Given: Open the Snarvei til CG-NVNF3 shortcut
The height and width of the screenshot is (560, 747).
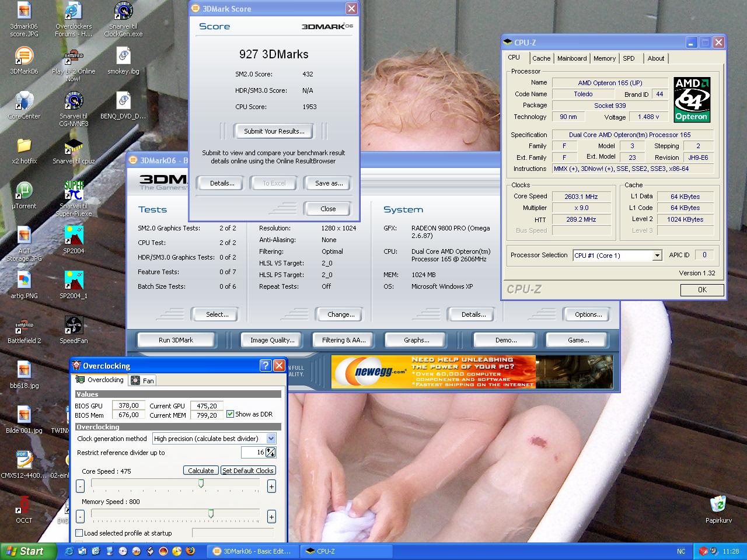Looking at the screenshot, I should tap(74, 110).
